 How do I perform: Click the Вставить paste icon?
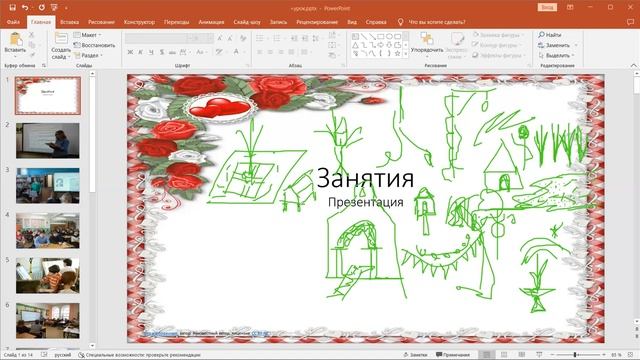[16, 39]
